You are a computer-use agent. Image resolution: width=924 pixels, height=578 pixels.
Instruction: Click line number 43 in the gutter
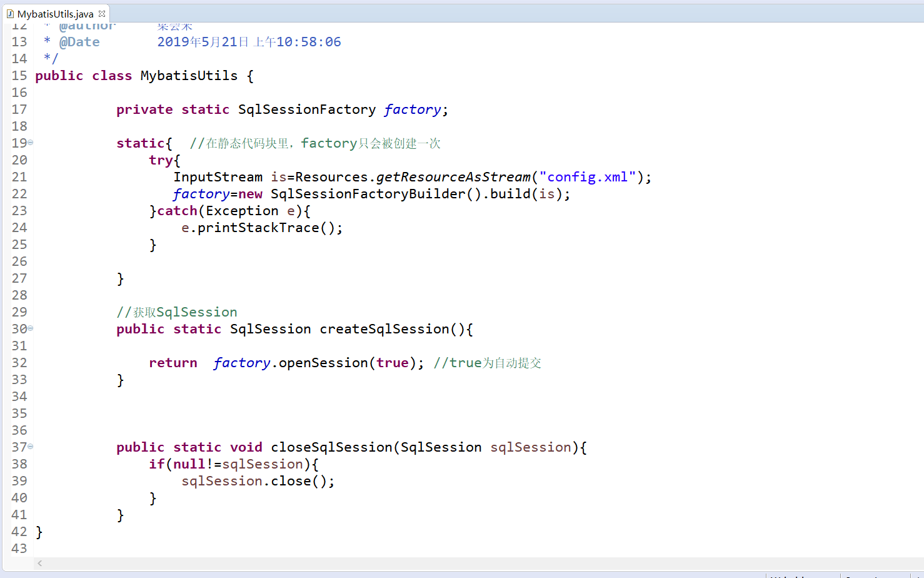point(19,549)
